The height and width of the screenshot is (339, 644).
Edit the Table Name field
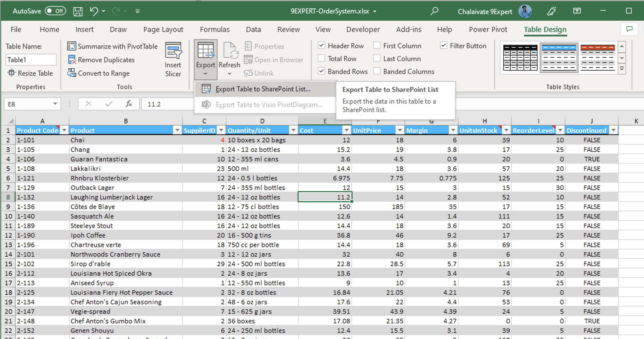click(x=31, y=59)
